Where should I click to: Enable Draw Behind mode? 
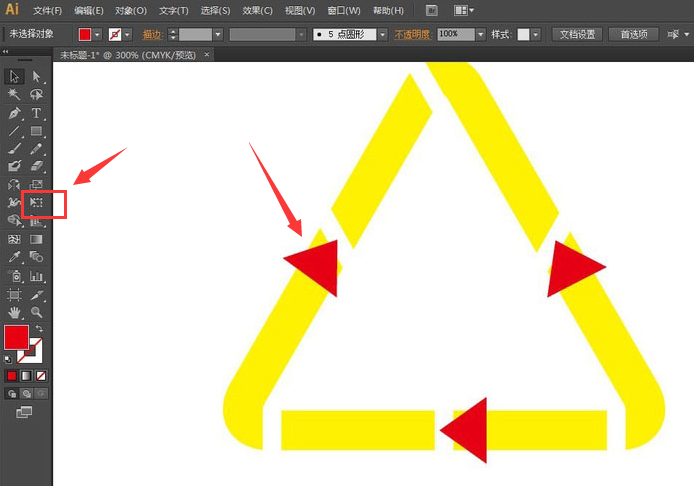tap(27, 393)
